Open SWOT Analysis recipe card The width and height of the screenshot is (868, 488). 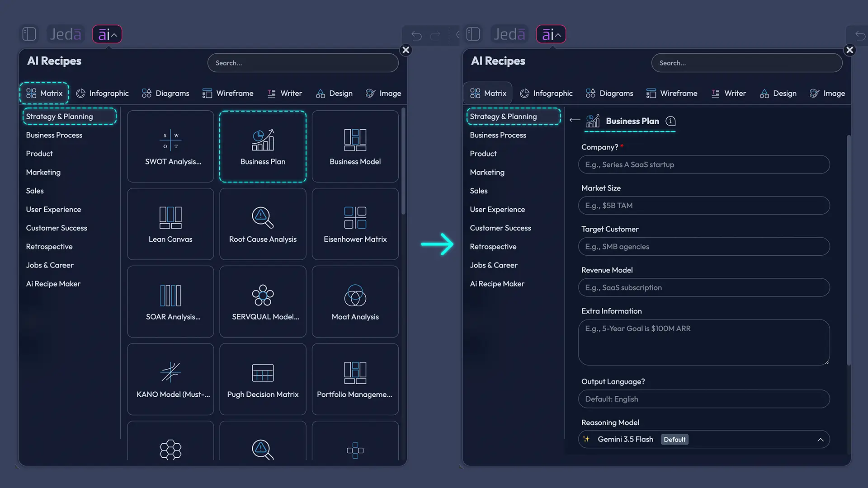point(170,146)
